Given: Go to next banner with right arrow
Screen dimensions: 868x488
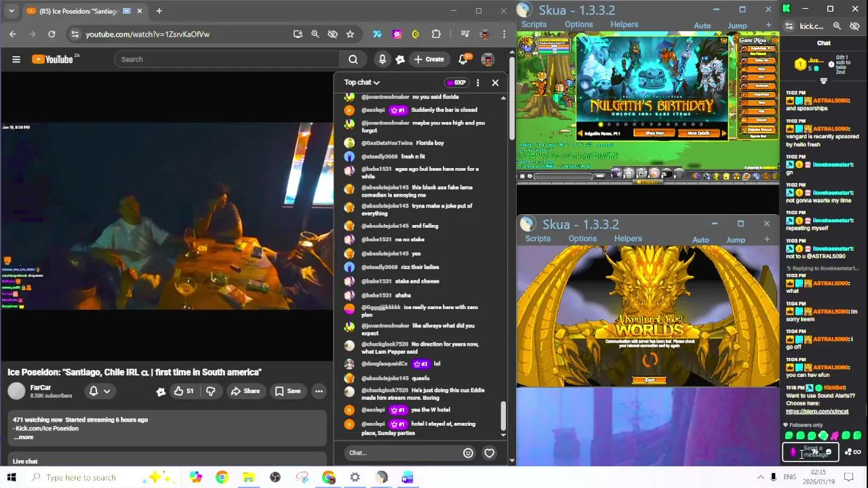Looking at the screenshot, I should (724, 134).
